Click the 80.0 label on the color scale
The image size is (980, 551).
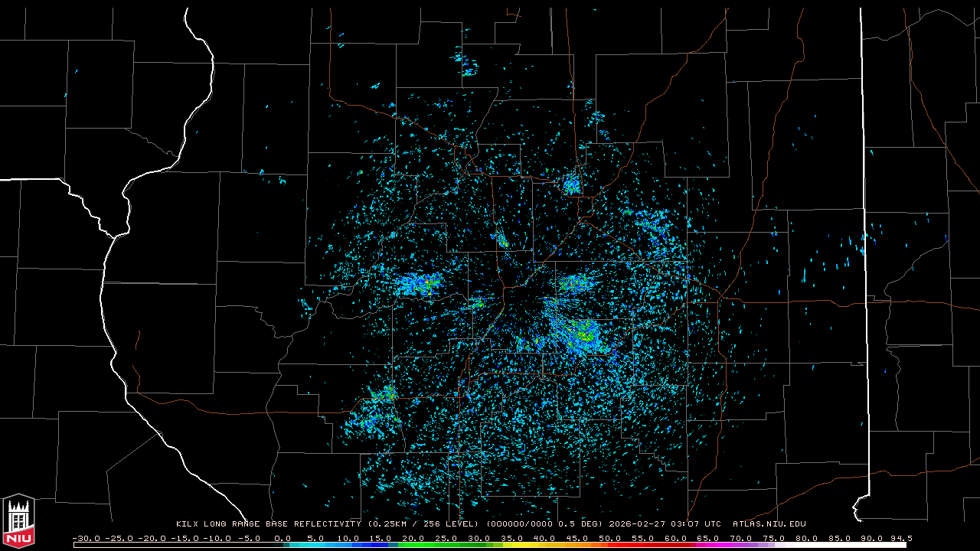(806, 538)
